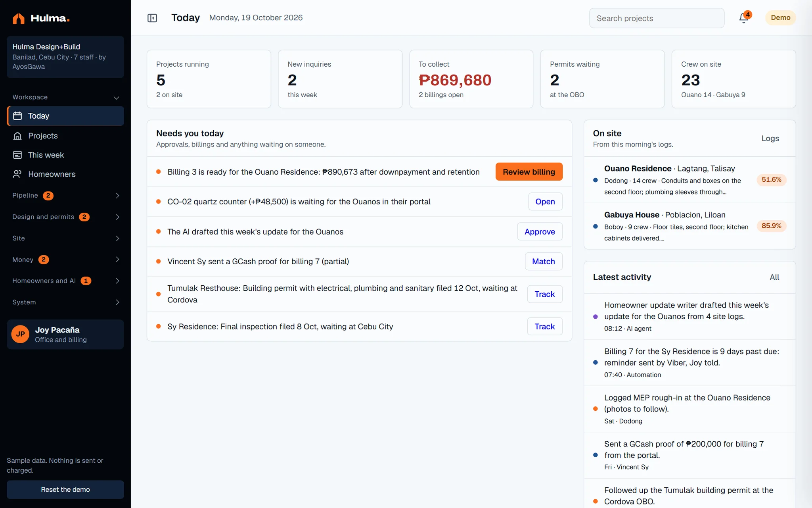Click the Projects house icon
This screenshot has width=812, height=508.
[17, 136]
